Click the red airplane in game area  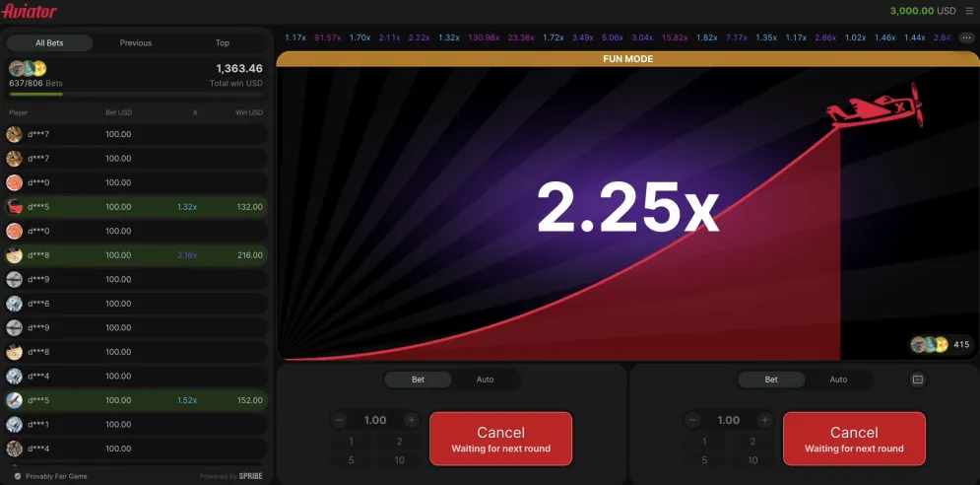click(875, 107)
